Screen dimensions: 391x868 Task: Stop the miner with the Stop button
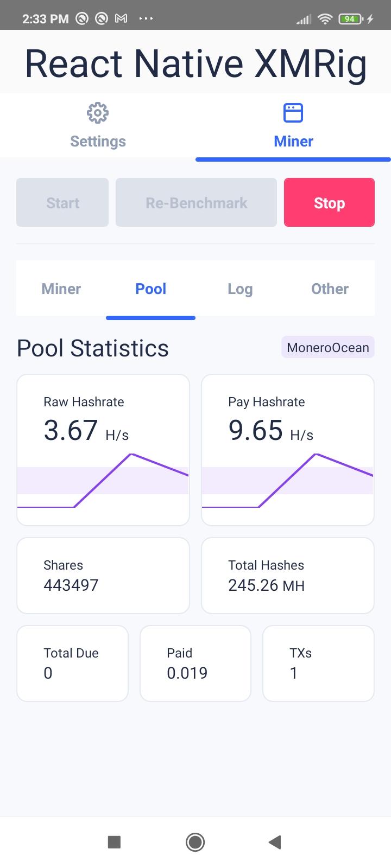pyautogui.click(x=329, y=202)
